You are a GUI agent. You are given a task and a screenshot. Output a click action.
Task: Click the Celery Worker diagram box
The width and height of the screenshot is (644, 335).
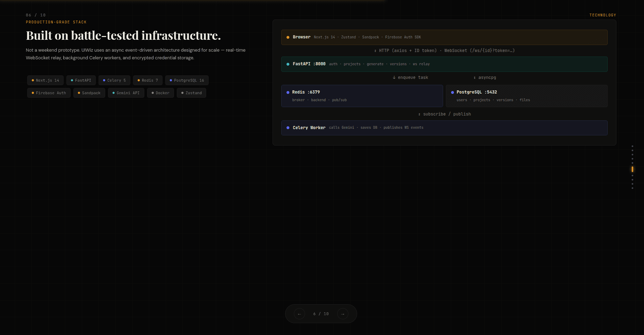[x=444, y=128]
